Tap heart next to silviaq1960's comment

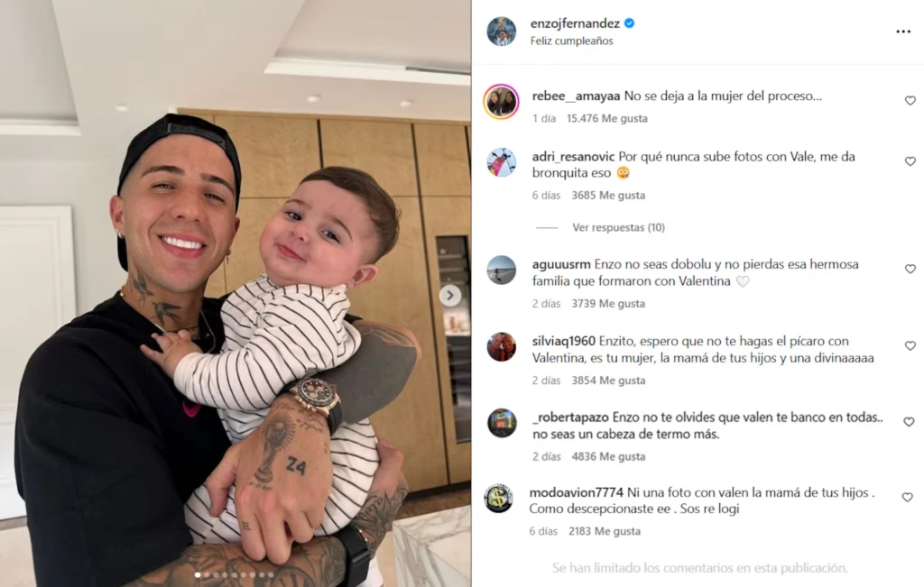(x=910, y=345)
